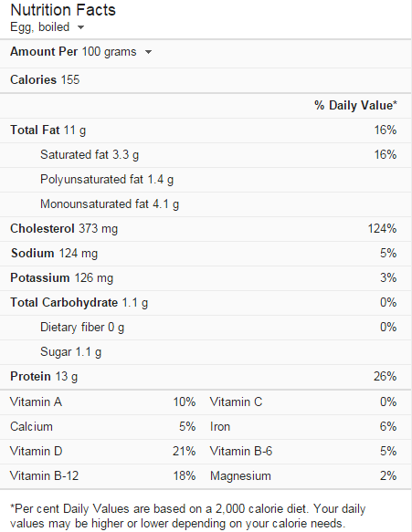
Task: Open the Egg, boiled food type dropdown
Action: 80,27
